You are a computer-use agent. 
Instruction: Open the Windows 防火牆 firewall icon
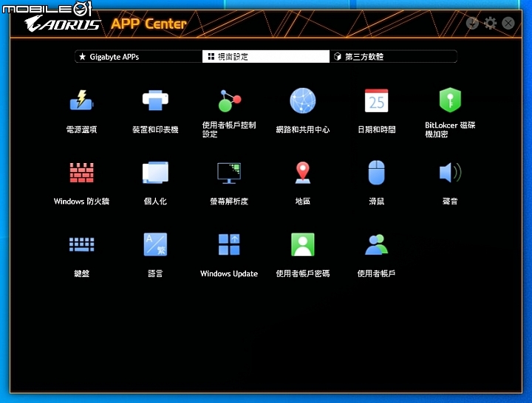click(x=81, y=173)
